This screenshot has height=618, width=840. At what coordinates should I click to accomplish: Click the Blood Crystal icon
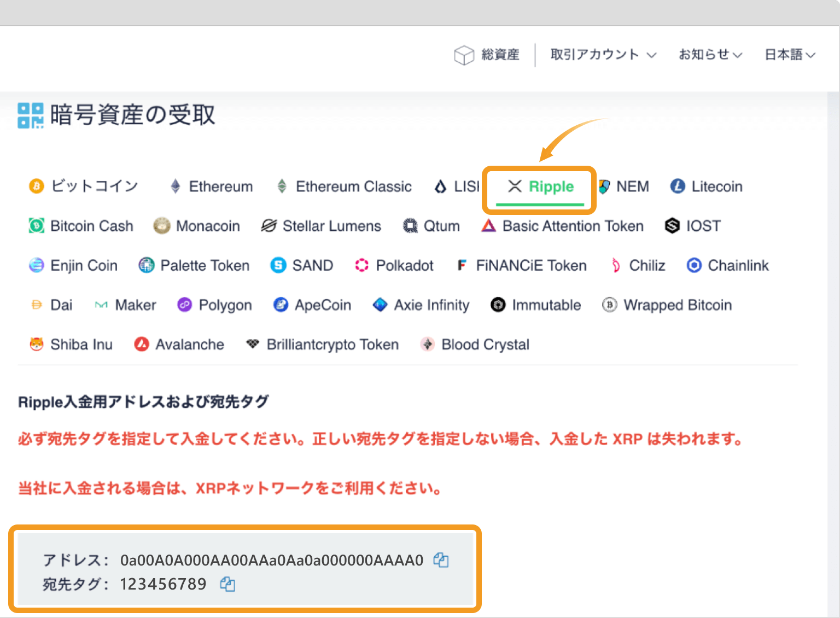click(x=428, y=344)
